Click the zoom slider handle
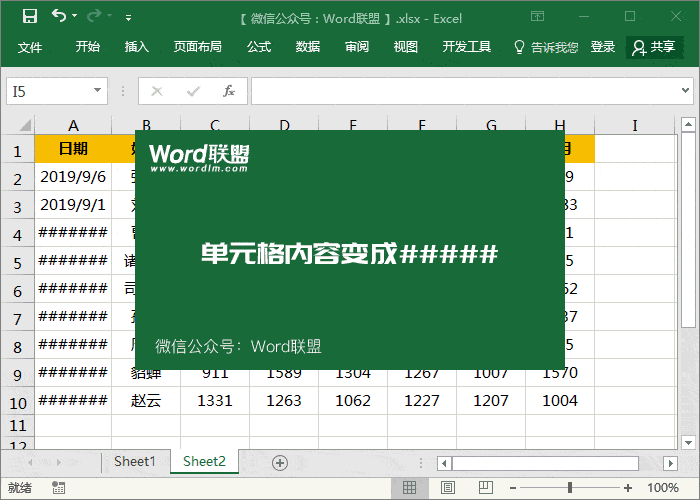The width and height of the screenshot is (700, 500). coord(570,488)
